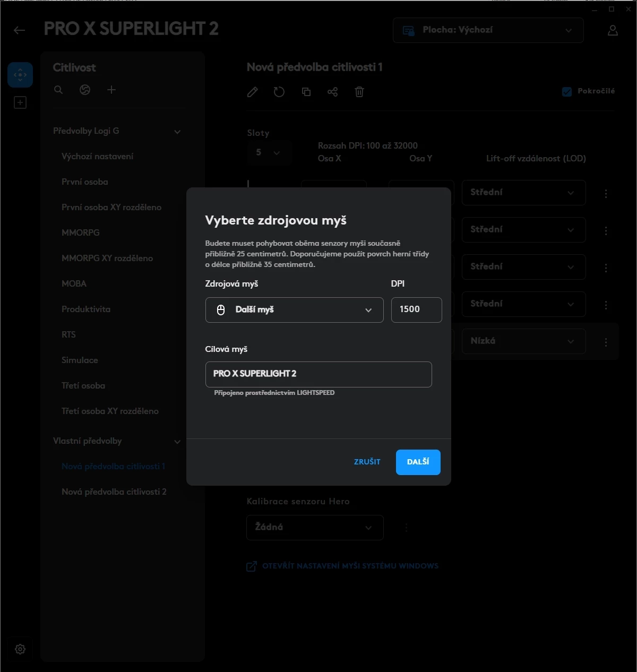Viewport: 637px width, 672px height.
Task: Open the settings gear icon
Action: [x=20, y=649]
